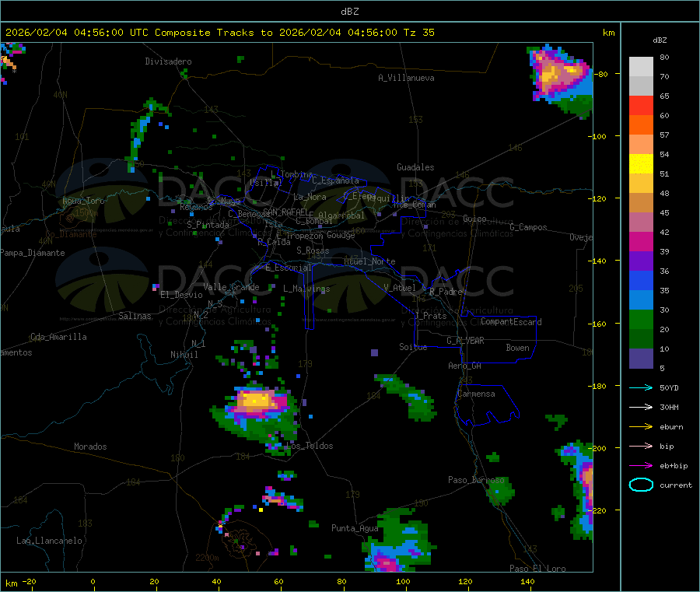Click the CompantEscand label
Viewport: 700px width, 592px height.
coord(511,321)
